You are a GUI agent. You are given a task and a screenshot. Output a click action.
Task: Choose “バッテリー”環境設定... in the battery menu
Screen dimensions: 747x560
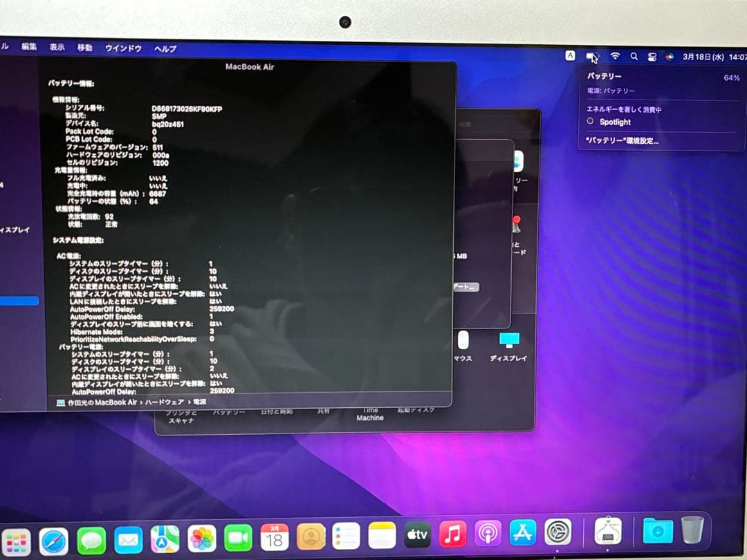[x=622, y=140]
